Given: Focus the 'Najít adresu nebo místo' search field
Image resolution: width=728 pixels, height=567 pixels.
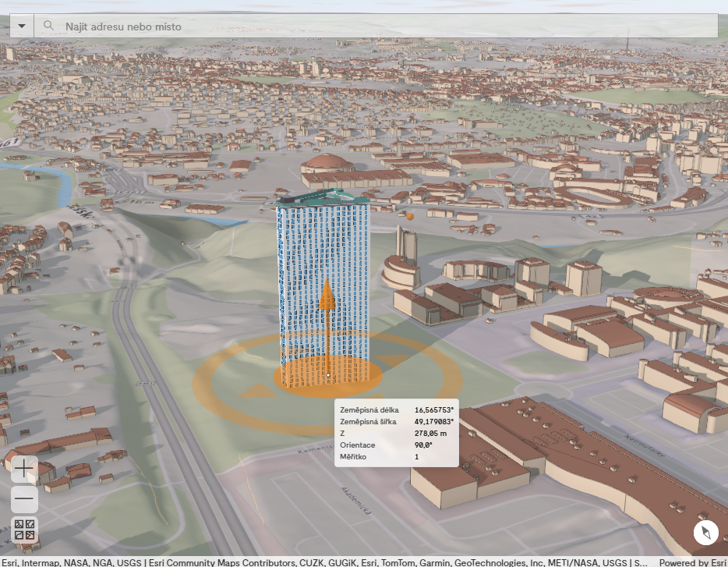Looking at the screenshot, I should click(x=382, y=27).
